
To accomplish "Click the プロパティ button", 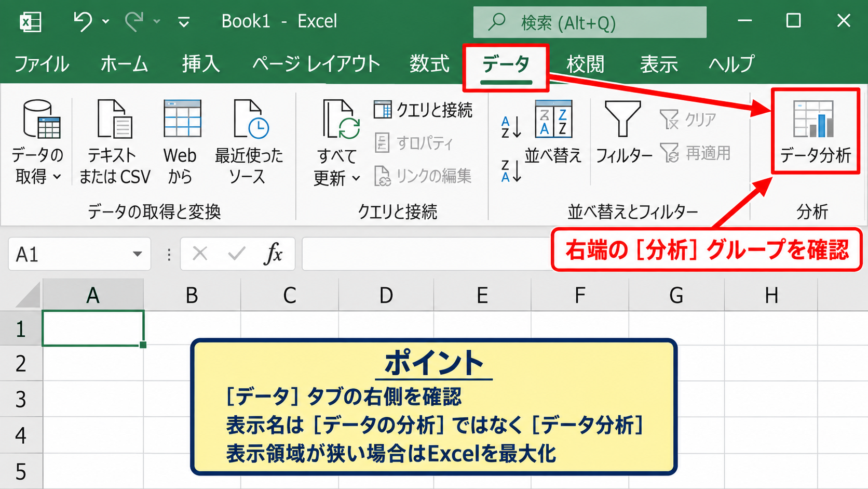I will pyautogui.click(x=414, y=143).
